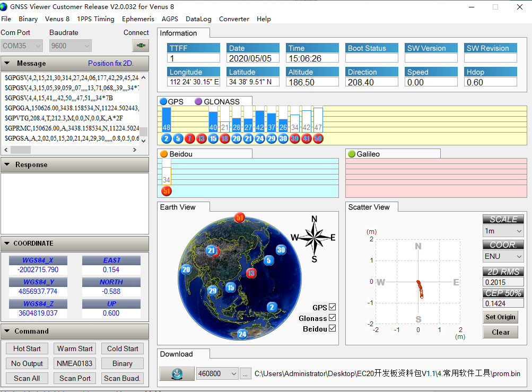Viewport: 532px width, 392px height.
Task: Click red satellite 41 badge in signal bar
Action: click(307, 138)
